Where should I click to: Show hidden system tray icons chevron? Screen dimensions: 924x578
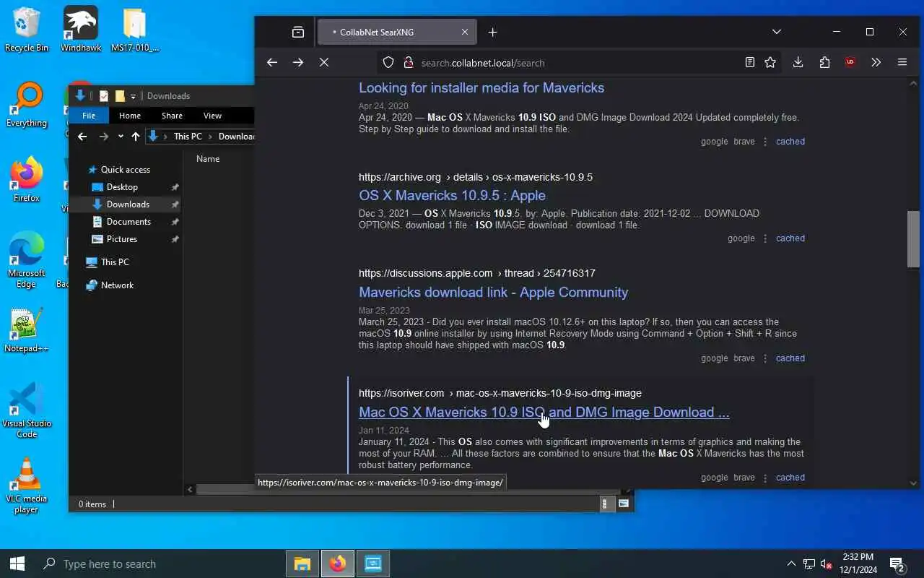pyautogui.click(x=791, y=564)
